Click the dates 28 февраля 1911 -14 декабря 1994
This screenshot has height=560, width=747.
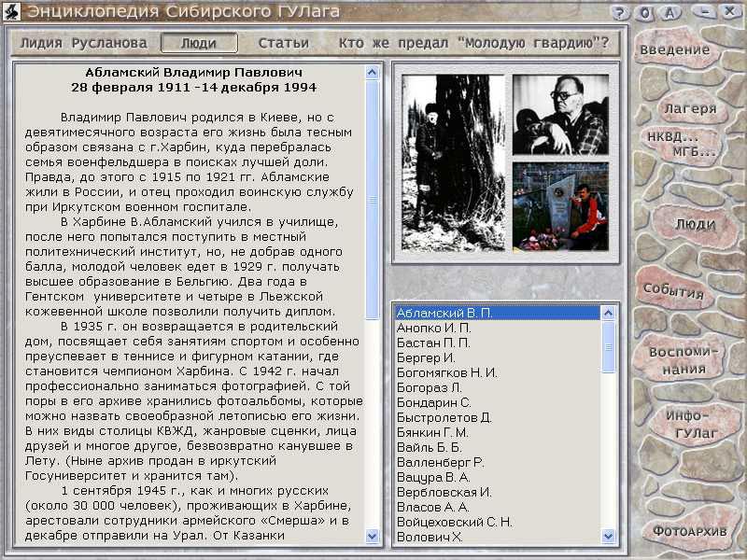pyautogui.click(x=193, y=88)
